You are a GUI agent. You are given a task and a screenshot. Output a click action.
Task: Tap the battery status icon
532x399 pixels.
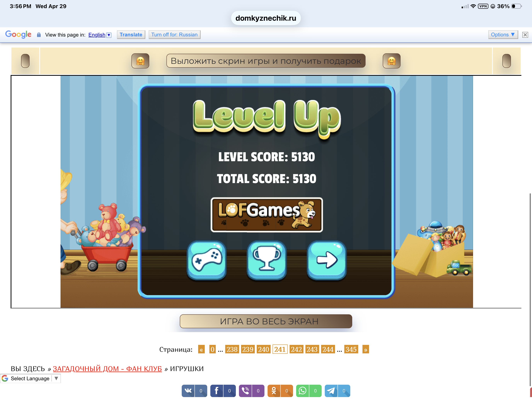517,6
